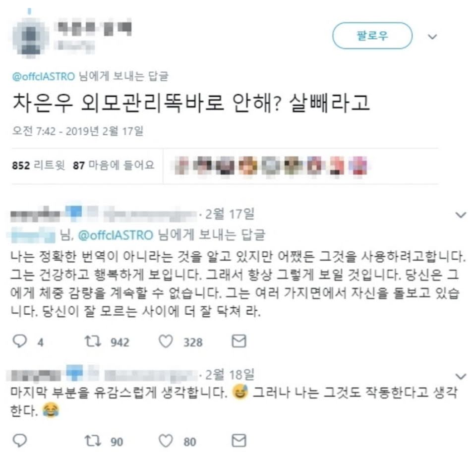Click envelope message icon on first reply

pyautogui.click(x=239, y=341)
